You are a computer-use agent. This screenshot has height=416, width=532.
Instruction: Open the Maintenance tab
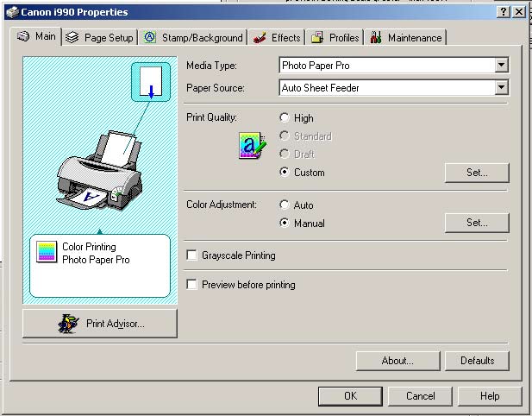(405, 38)
